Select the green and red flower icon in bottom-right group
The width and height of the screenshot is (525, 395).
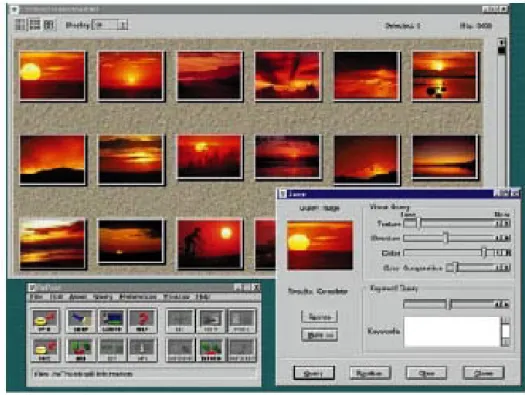[211, 349]
